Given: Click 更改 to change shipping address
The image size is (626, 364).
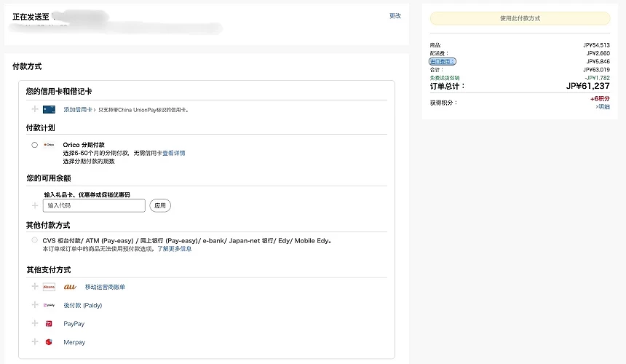Looking at the screenshot, I should pyautogui.click(x=395, y=16).
